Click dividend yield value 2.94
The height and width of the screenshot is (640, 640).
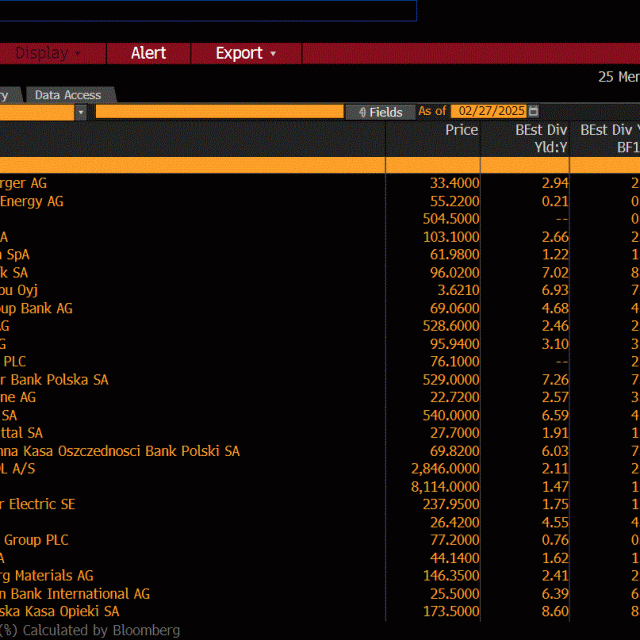(555, 183)
